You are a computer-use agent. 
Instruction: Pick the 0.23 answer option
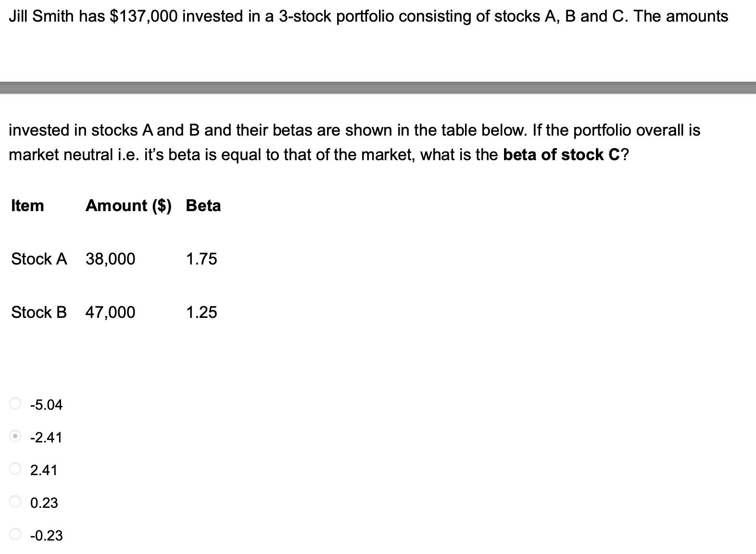coord(44,503)
